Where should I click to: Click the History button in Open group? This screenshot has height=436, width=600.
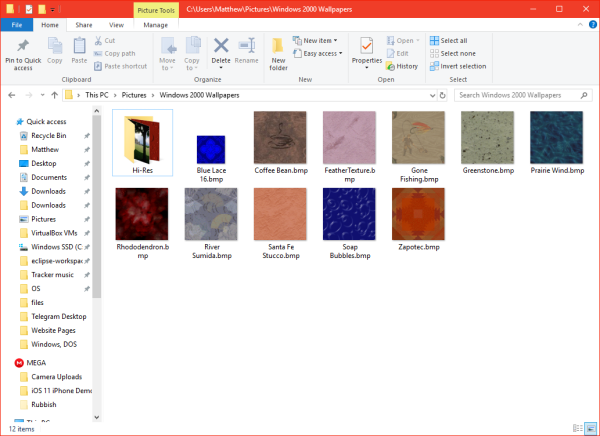click(x=402, y=66)
